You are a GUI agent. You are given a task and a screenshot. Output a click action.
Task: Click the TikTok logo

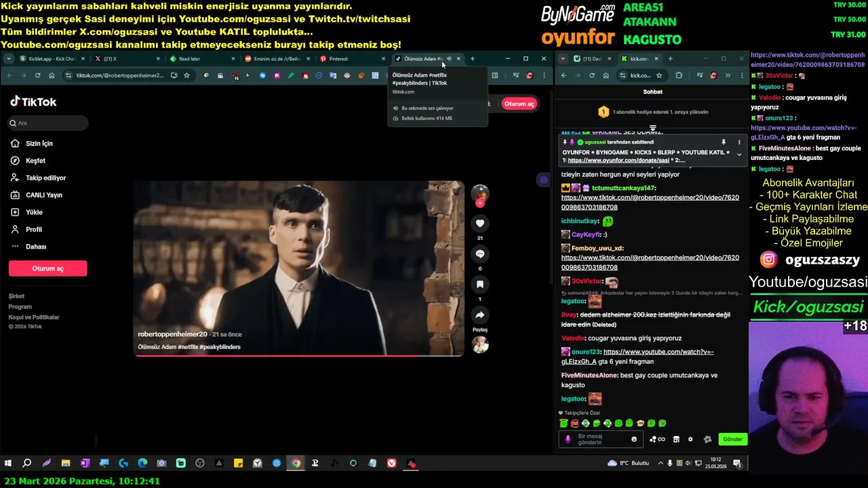click(x=33, y=102)
